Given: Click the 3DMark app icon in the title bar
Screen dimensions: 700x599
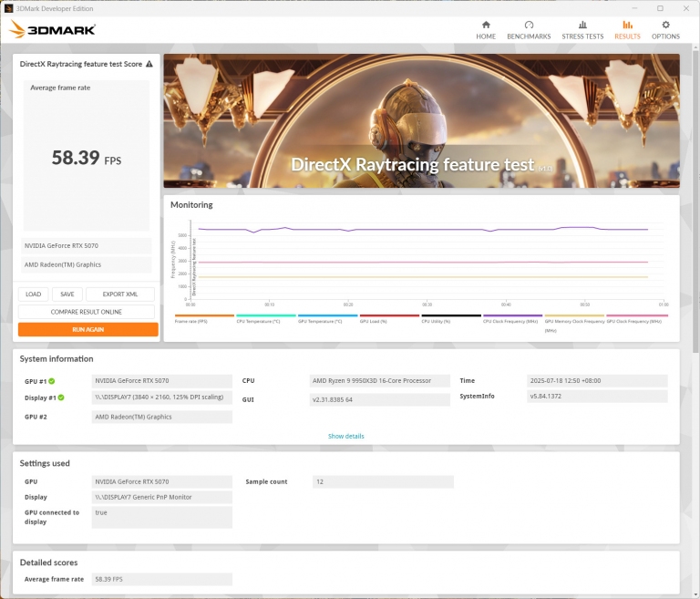Looking at the screenshot, I should tap(8, 8).
